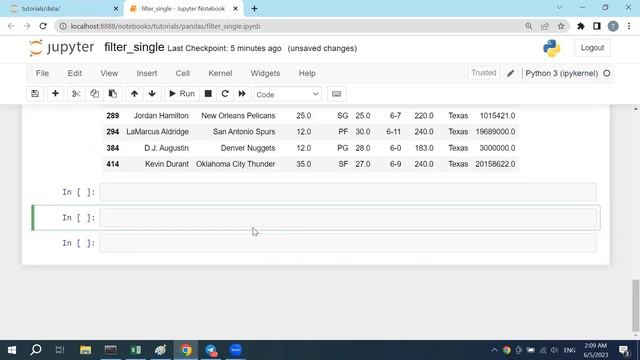Open Windows taskbar search
This screenshot has width=640, height=360.
(36, 350)
